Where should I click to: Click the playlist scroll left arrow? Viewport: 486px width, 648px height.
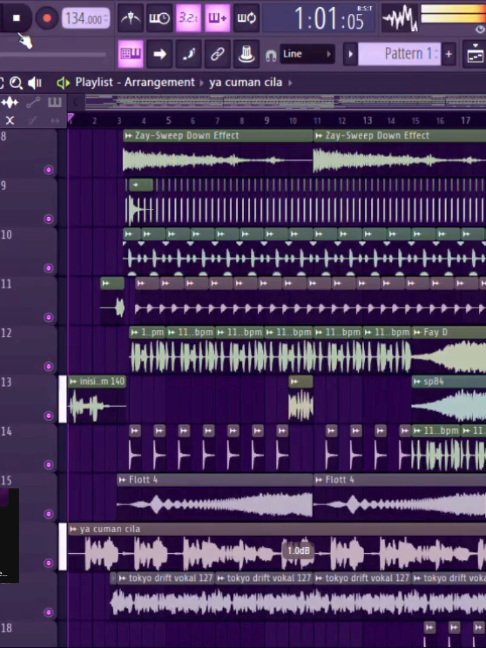(76, 102)
